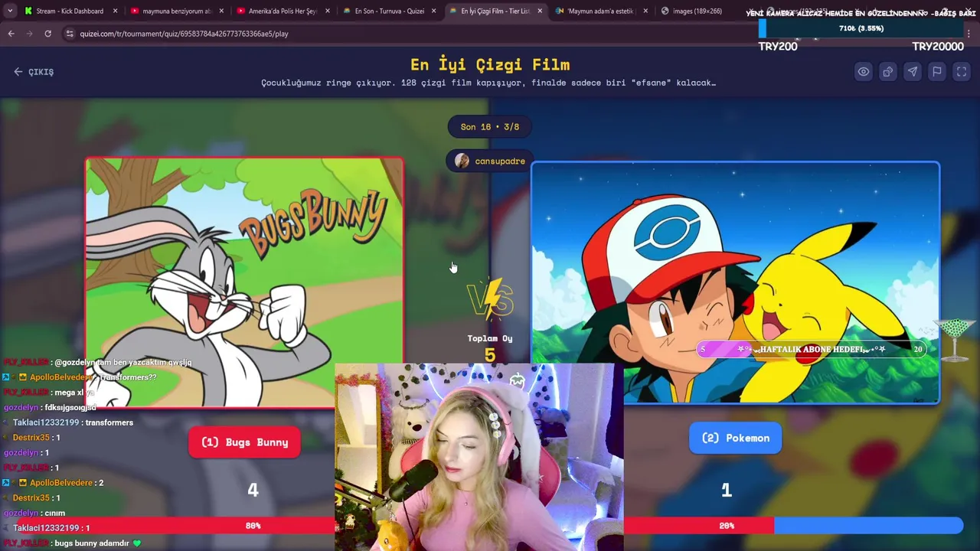Click the cansupadre avatar picture
980x551 pixels.
tap(462, 161)
